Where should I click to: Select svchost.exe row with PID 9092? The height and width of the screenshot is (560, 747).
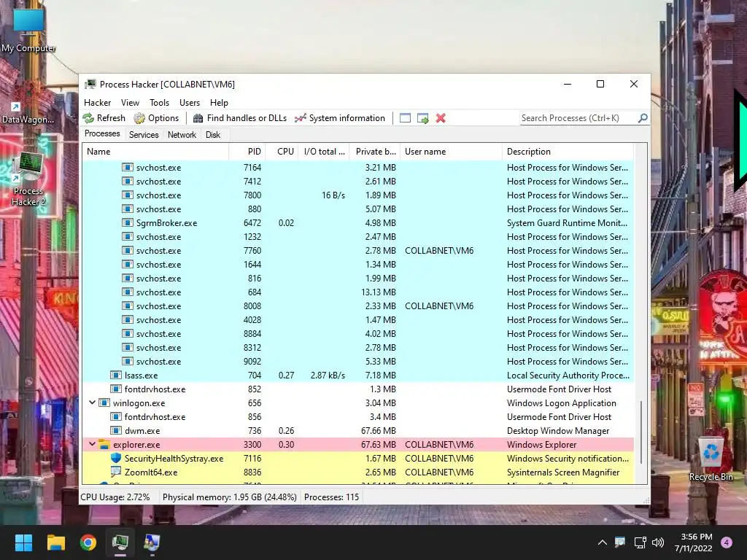click(x=358, y=362)
